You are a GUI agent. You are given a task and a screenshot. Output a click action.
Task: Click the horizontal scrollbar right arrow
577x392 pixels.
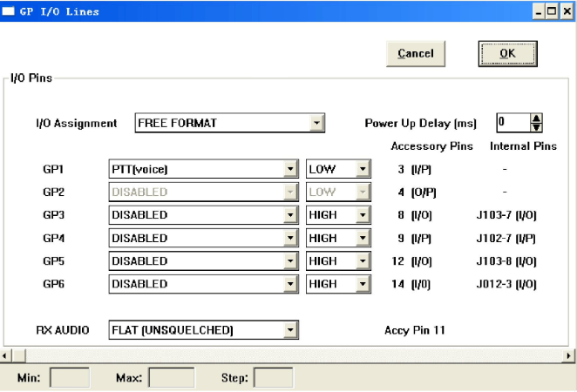(x=570, y=355)
